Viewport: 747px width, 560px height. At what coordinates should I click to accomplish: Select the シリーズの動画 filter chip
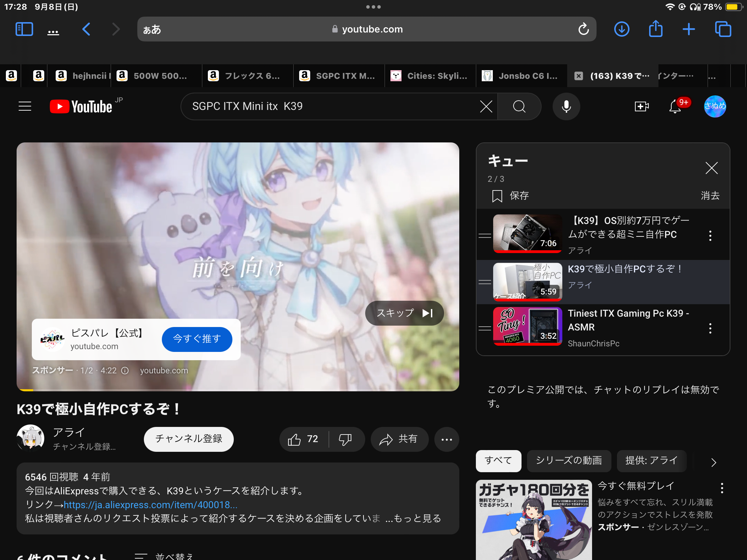pyautogui.click(x=569, y=460)
